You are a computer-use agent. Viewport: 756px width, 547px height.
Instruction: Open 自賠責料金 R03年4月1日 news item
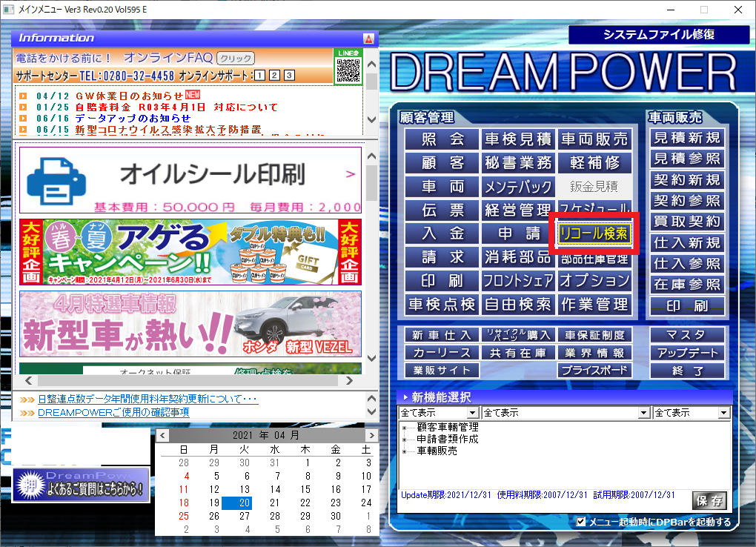tap(176, 107)
